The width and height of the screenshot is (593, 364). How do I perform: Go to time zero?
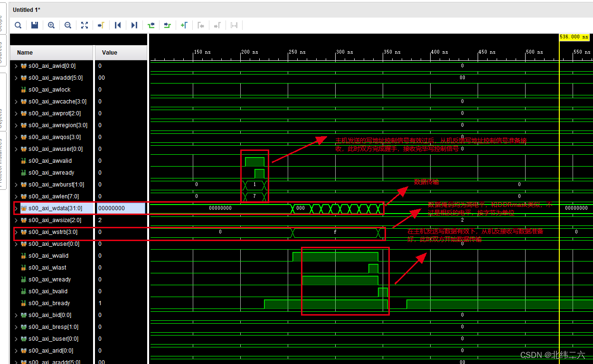[118, 25]
